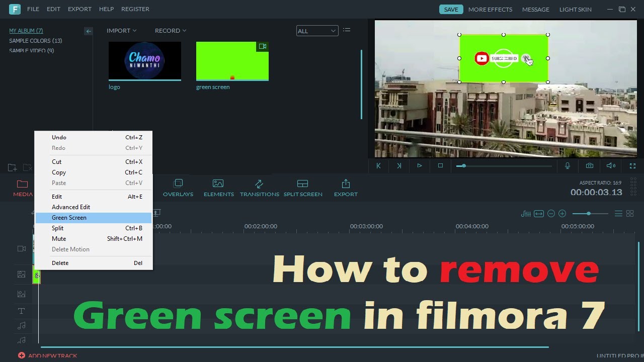Click MORE EFFECTS link
The width and height of the screenshot is (644, 362).
pyautogui.click(x=490, y=10)
